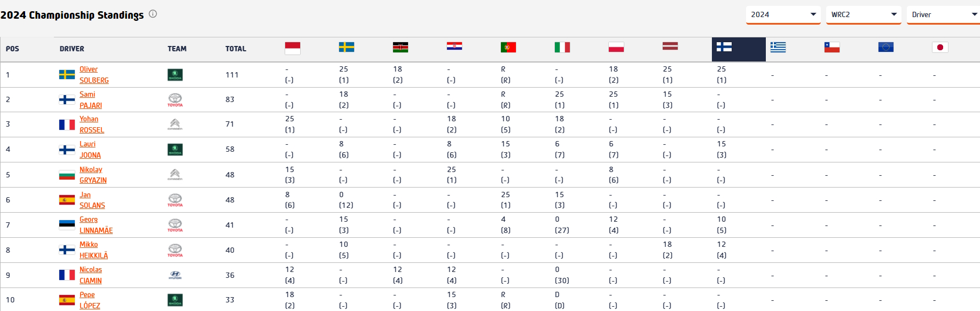Open the 2024 year dropdown
The width and height of the screenshot is (980, 311).
pyautogui.click(x=783, y=14)
